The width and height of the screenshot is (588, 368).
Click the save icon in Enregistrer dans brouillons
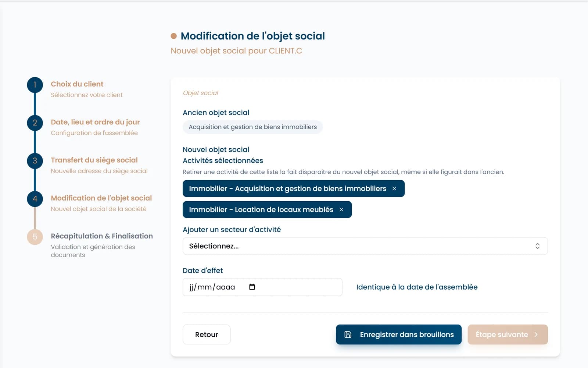pyautogui.click(x=348, y=335)
